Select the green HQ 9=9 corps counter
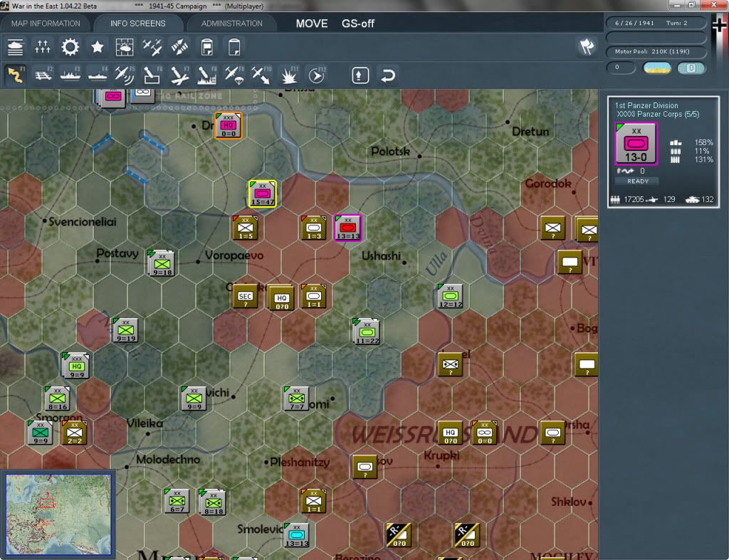This screenshot has width=729, height=560. click(x=76, y=365)
